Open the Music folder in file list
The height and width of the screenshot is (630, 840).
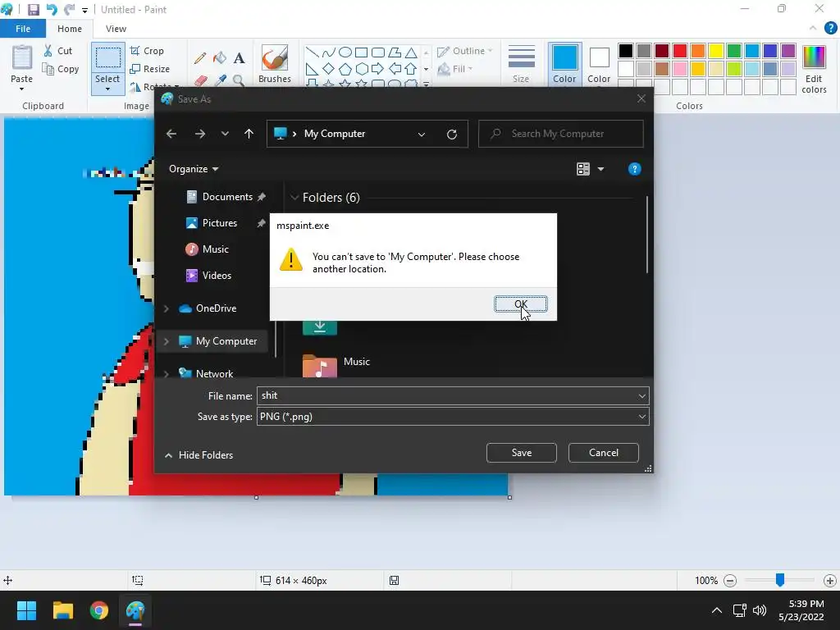point(336,364)
